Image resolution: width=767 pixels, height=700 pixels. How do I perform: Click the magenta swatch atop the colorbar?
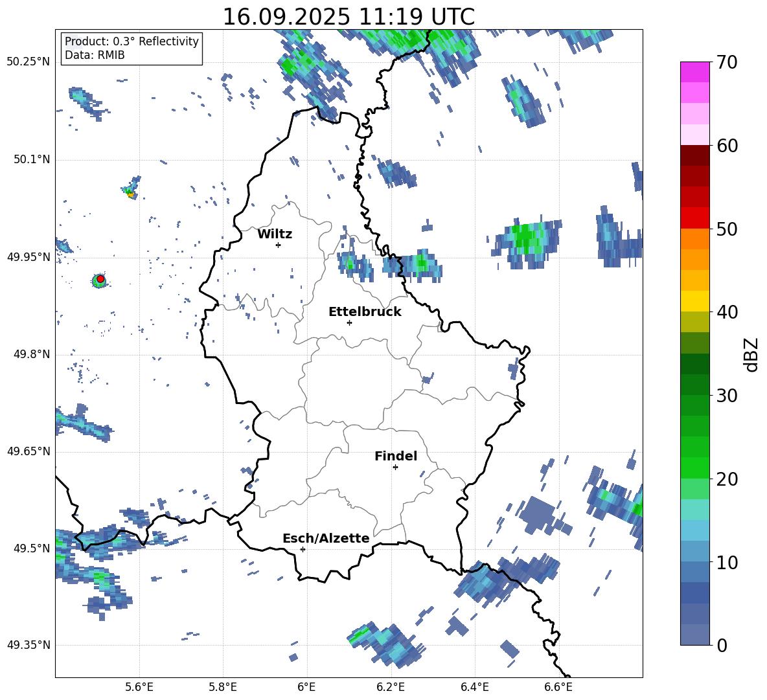(x=694, y=73)
